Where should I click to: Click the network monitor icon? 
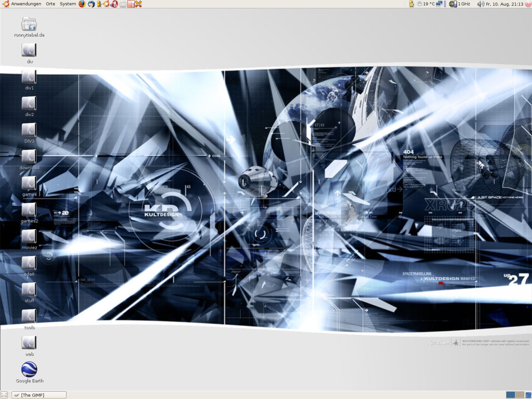click(439, 4)
